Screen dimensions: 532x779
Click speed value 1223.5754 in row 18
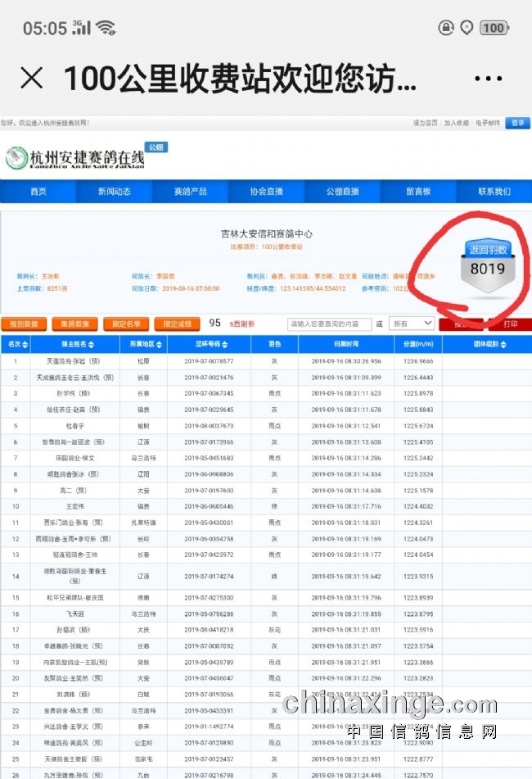[418, 645]
